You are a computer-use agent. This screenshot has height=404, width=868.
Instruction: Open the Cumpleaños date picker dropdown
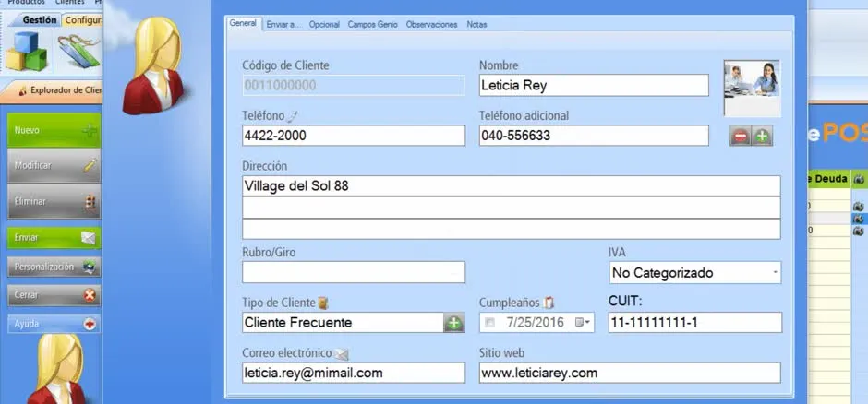pos(583,322)
